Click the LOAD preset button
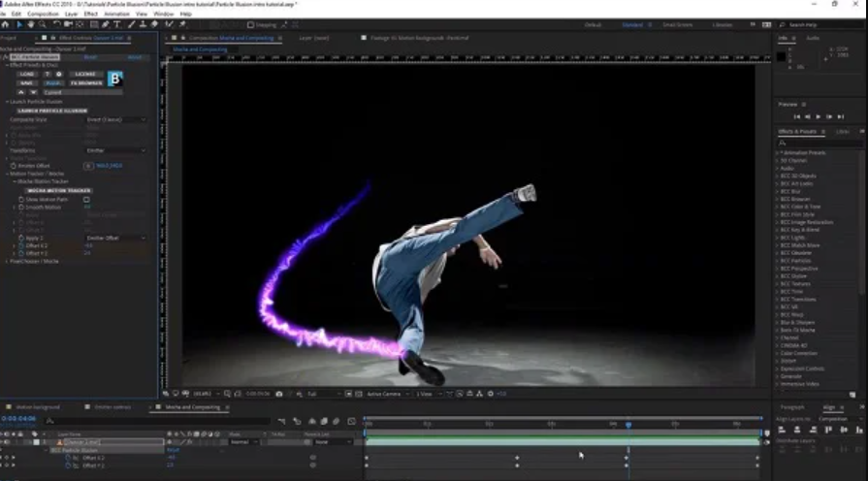This screenshot has height=481, width=868. click(26, 74)
